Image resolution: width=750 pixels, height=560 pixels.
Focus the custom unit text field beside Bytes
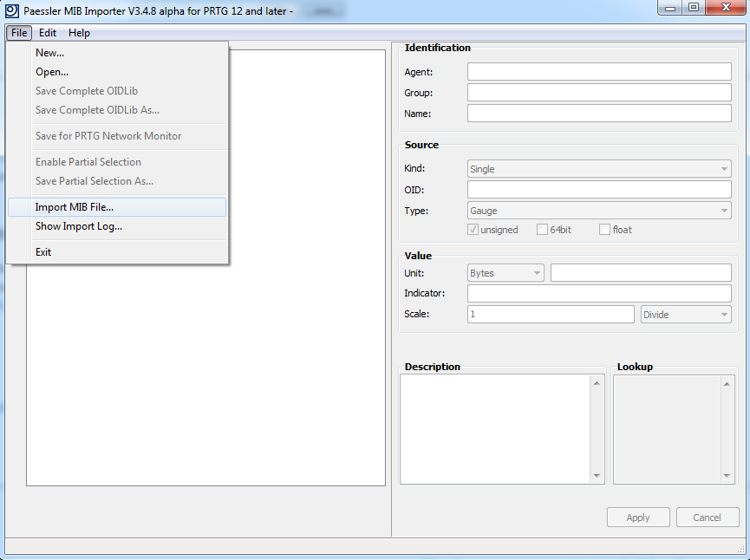click(641, 273)
